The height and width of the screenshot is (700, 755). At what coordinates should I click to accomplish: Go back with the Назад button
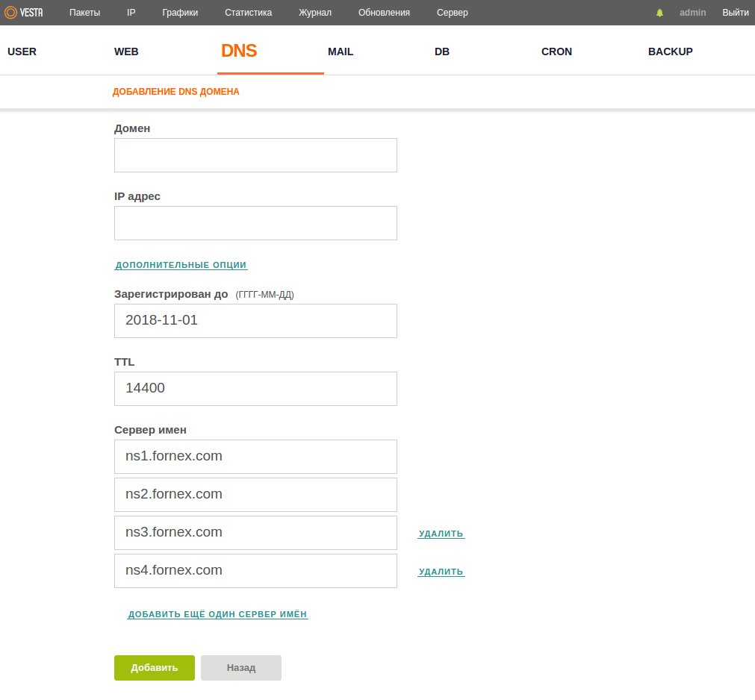241,668
